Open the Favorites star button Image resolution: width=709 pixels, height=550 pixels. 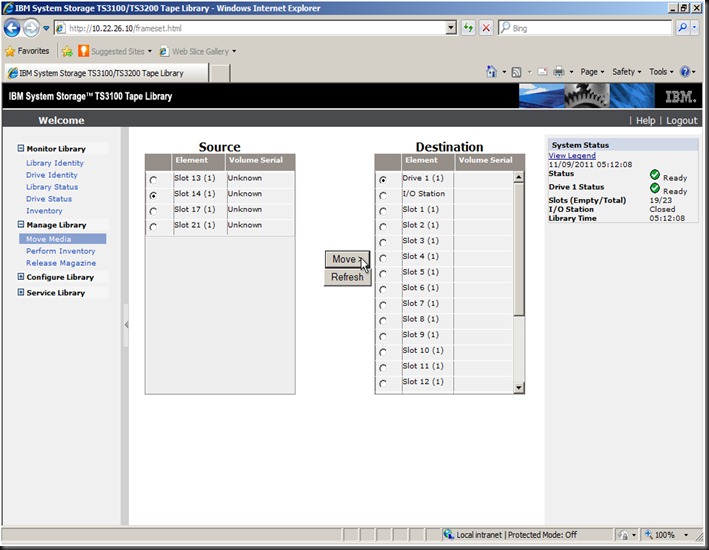27,51
